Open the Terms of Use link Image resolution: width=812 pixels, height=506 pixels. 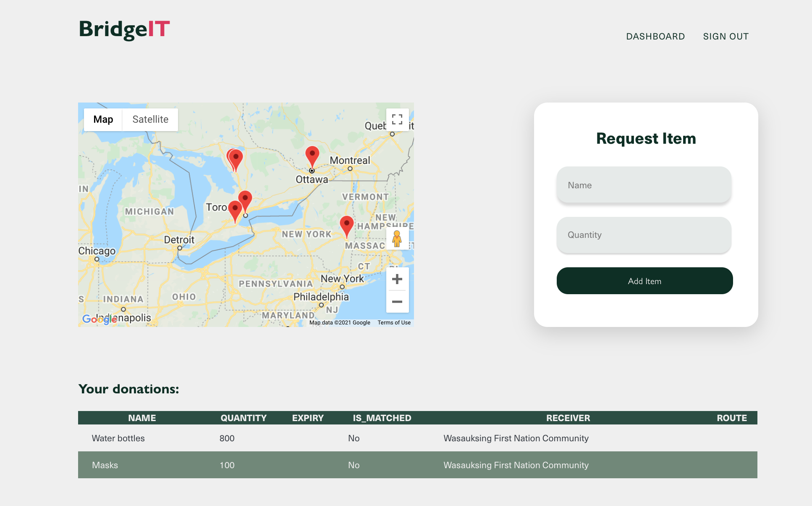coord(394,323)
